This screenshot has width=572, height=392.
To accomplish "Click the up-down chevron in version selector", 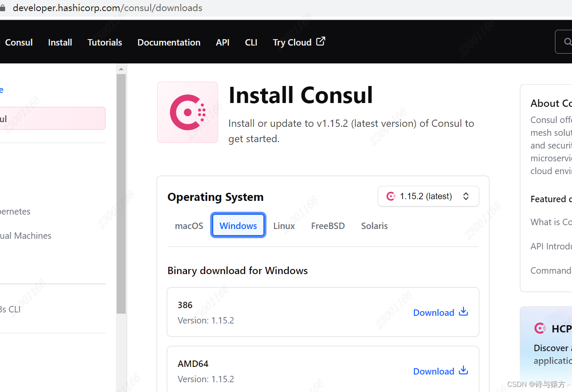I will 466,196.
